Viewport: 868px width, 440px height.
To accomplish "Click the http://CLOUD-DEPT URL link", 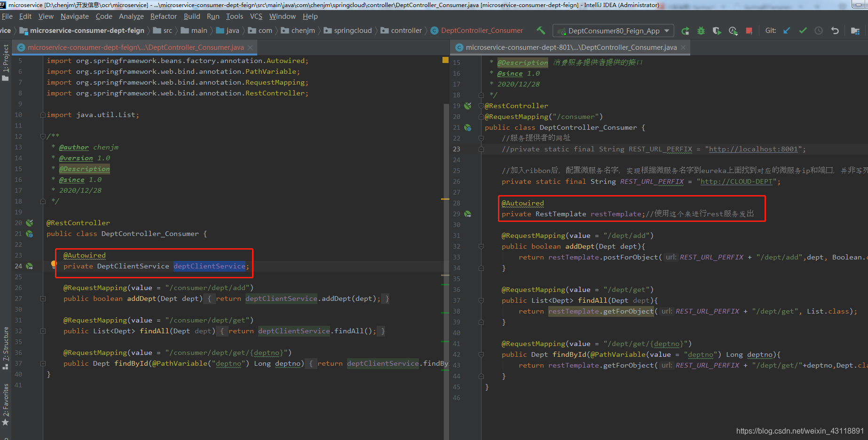I will coord(736,181).
